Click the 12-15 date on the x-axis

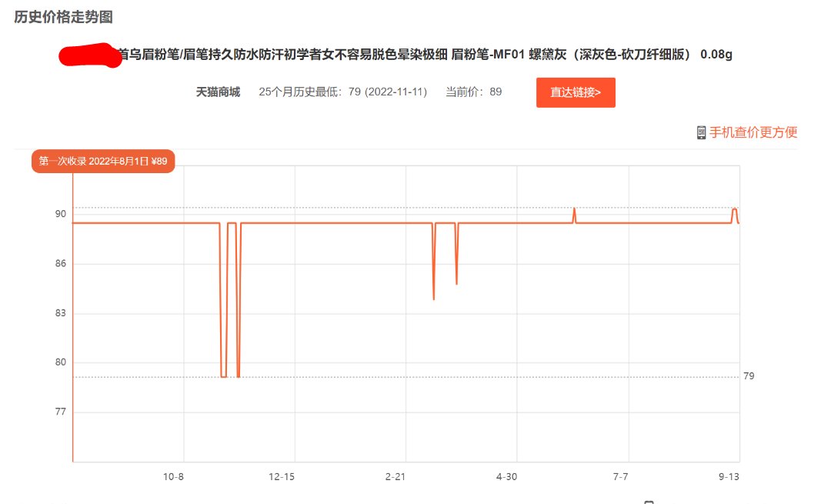282,477
